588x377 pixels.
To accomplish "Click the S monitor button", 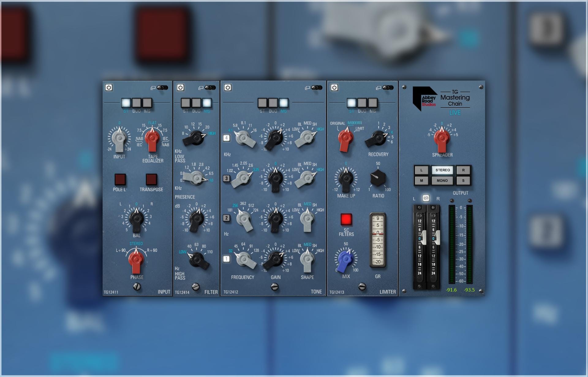I will tap(463, 181).
